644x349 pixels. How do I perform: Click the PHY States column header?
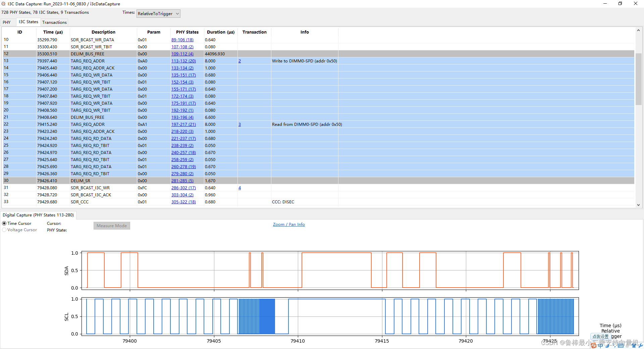(187, 32)
